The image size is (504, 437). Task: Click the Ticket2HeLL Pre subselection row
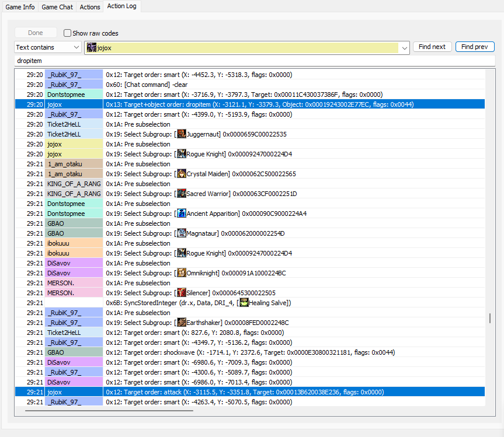[250, 124]
